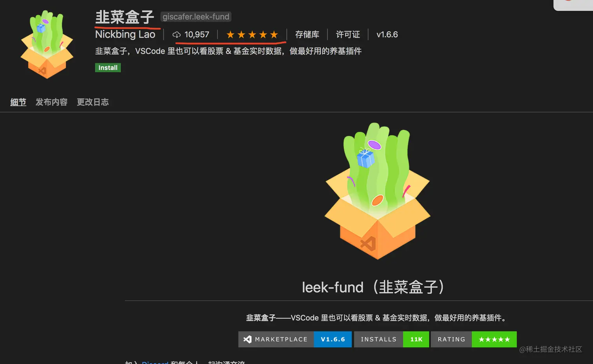Image resolution: width=593 pixels, height=364 pixels.
Task: Click the VS Code logo on Marketplace badge
Action: tap(247, 339)
